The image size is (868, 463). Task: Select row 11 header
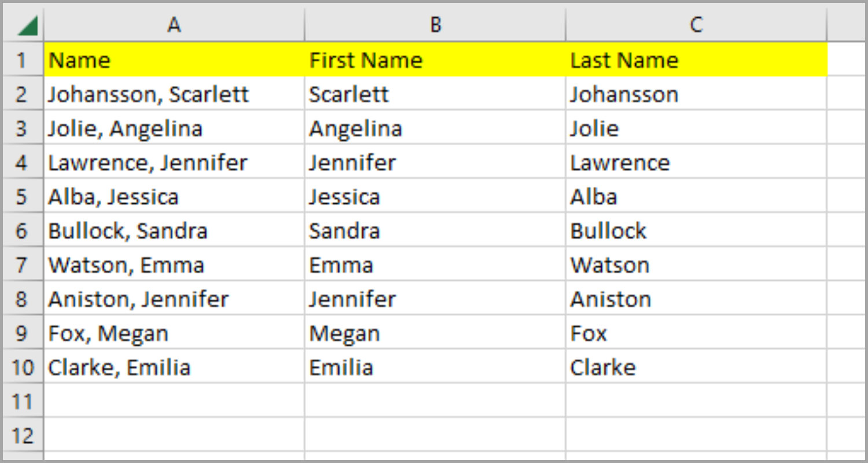[x=22, y=401]
